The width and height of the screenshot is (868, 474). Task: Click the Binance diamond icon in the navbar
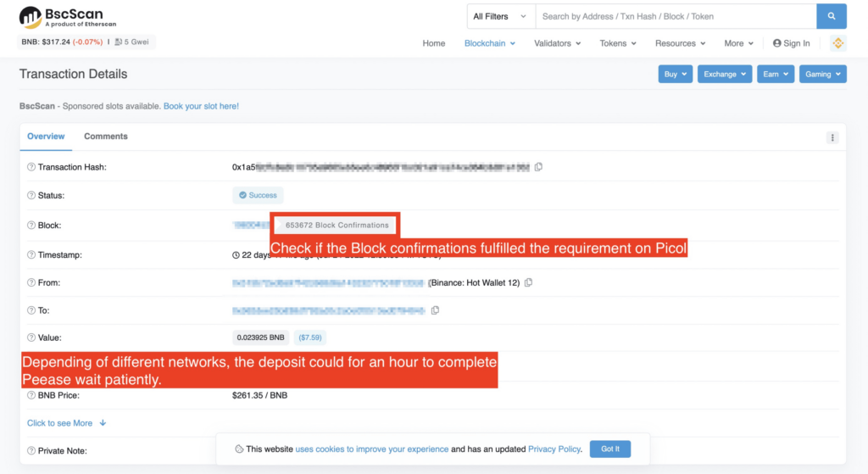tap(838, 43)
